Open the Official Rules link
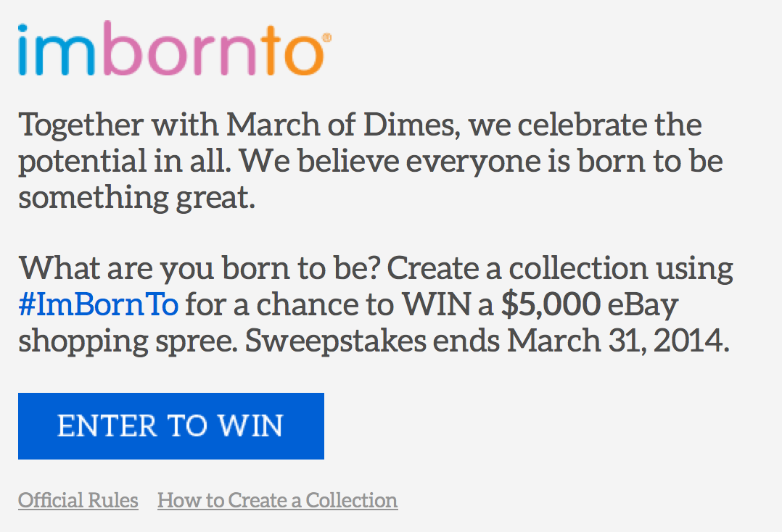782x532 pixels. (78, 500)
